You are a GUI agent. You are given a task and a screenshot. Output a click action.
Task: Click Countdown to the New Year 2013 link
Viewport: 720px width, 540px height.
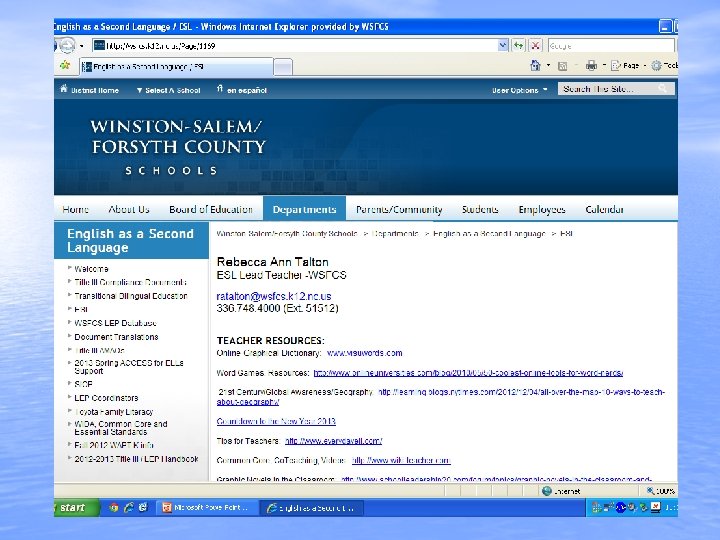(x=276, y=421)
